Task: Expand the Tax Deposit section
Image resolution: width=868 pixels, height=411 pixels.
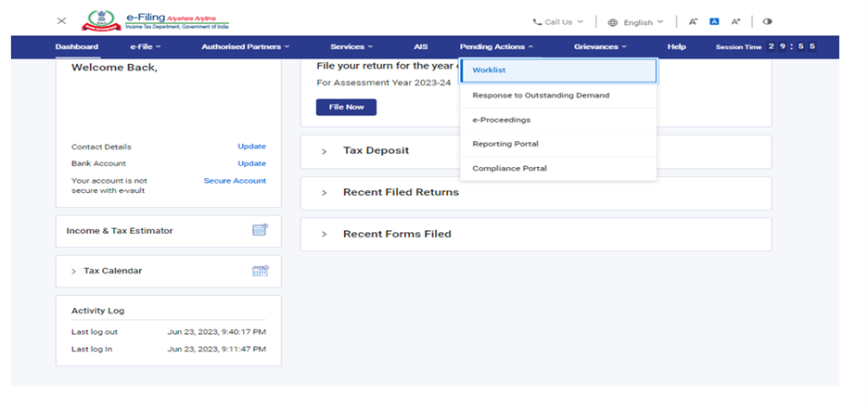Action: tap(324, 151)
